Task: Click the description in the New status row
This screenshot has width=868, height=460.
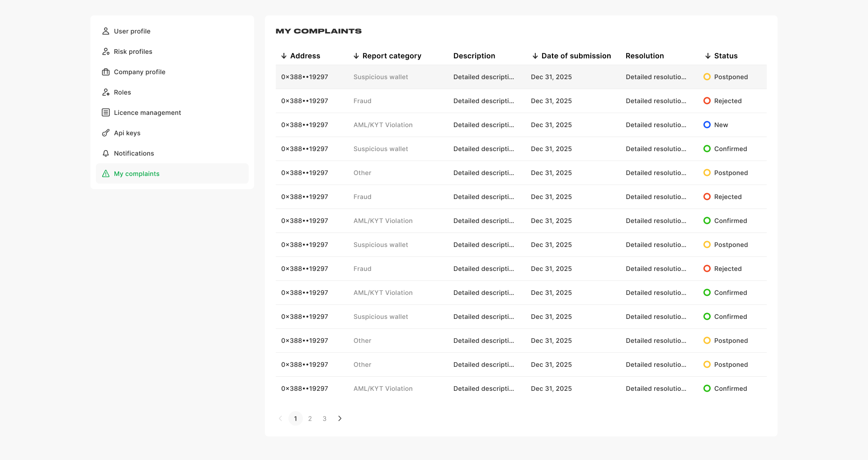Action: point(484,125)
